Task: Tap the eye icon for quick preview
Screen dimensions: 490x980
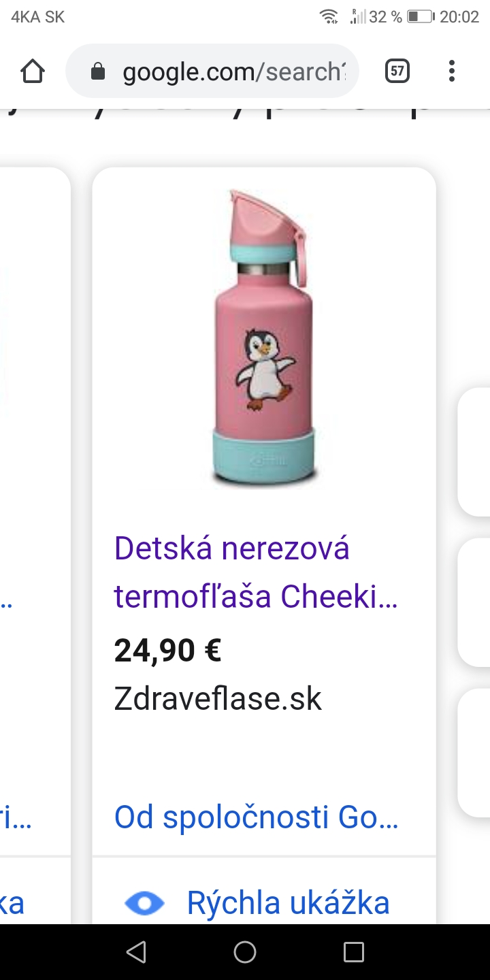Action: tap(144, 904)
